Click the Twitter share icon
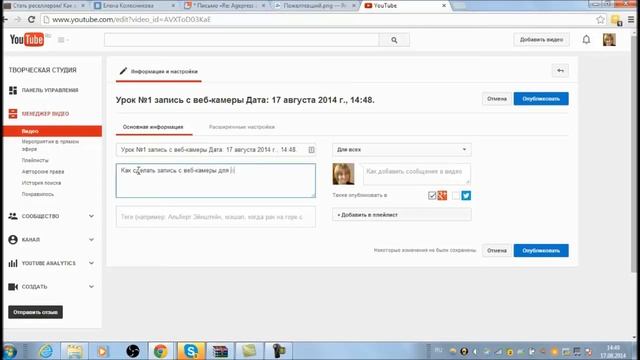Viewport: 640px width, 360px height. [466, 196]
